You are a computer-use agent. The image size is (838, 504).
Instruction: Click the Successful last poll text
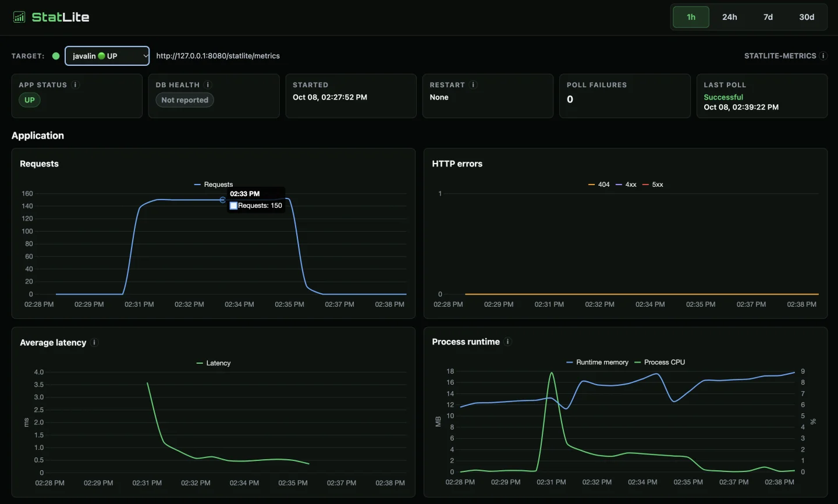click(x=723, y=97)
